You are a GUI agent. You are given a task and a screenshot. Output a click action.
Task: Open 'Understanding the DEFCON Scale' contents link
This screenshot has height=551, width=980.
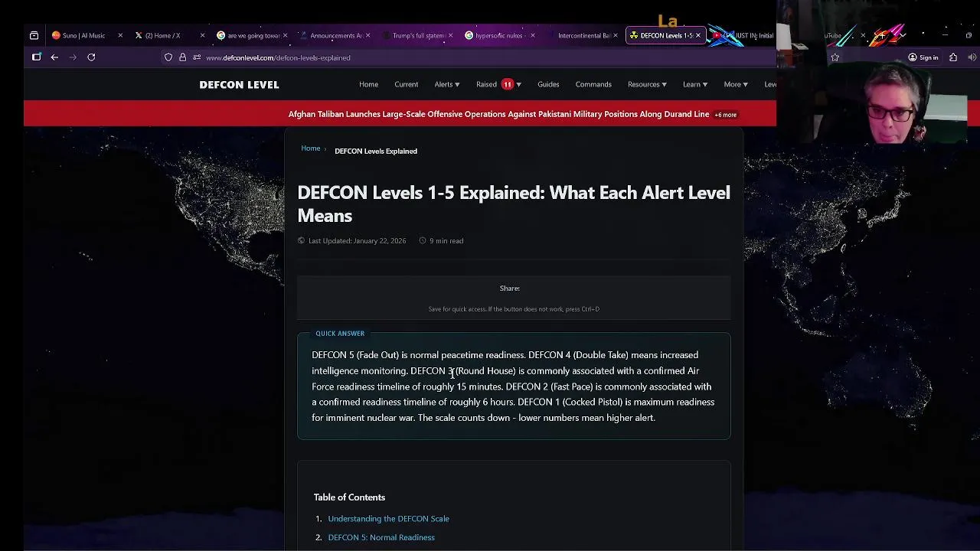tap(388, 519)
